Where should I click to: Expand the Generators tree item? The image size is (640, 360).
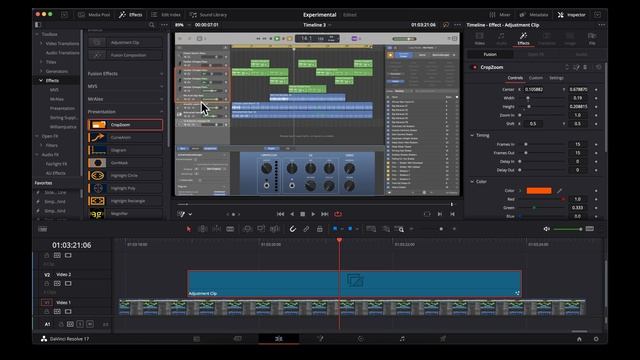(41, 71)
